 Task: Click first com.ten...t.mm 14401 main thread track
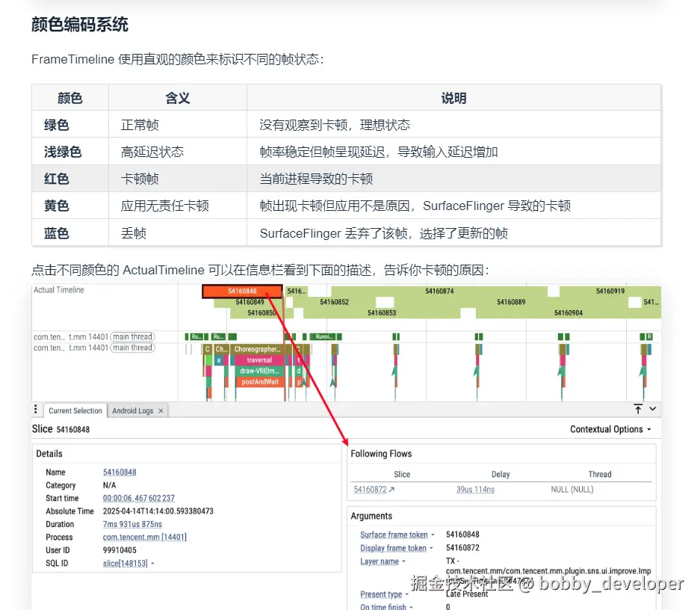[93, 336]
